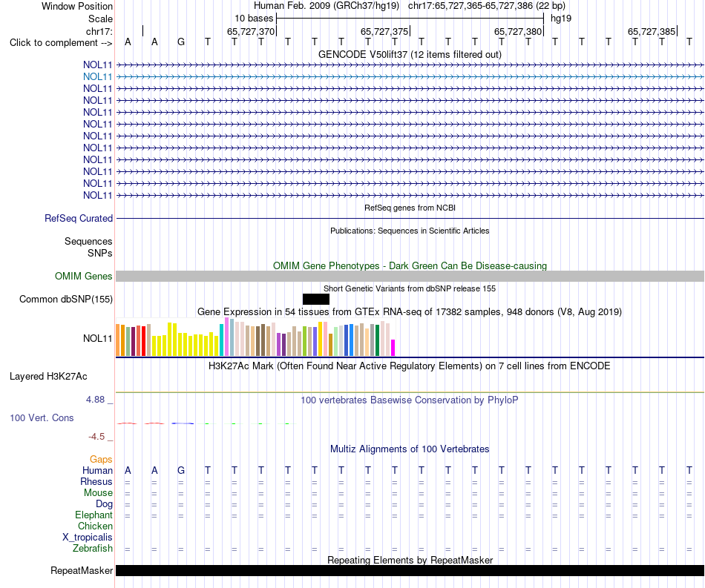The image size is (705, 588).
Task: Click the SNPs track label
Action: [100, 253]
